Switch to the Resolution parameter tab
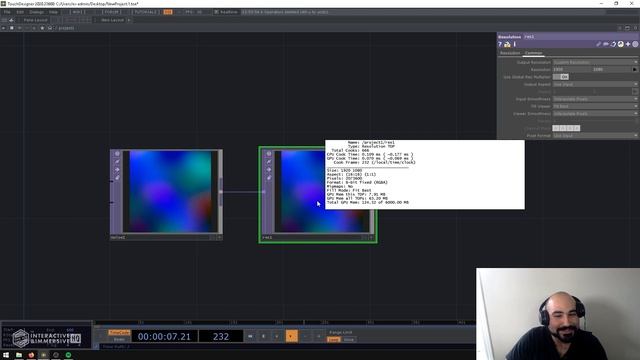Screen dimensions: 640x360 tap(510, 53)
